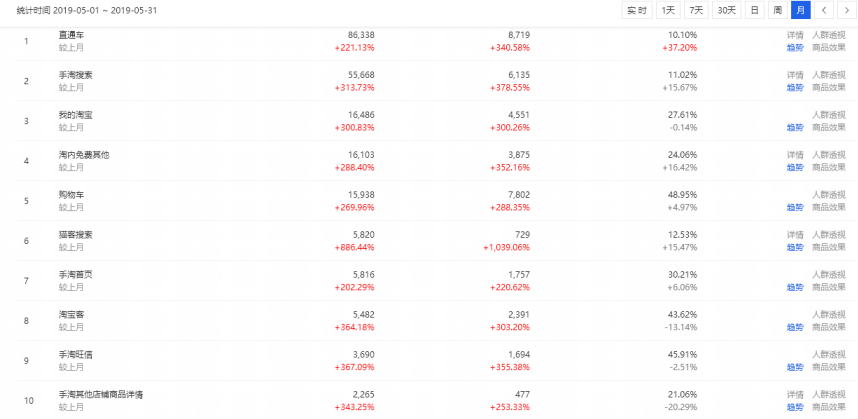Open 人群透视 for 手淘首页 row
This screenshot has width=858, height=419.
click(829, 275)
